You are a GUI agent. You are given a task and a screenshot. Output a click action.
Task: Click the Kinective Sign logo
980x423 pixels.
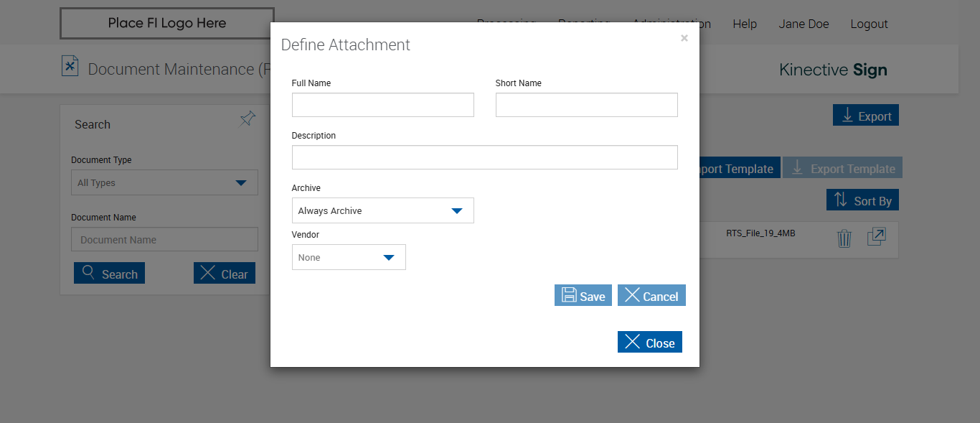pyautogui.click(x=833, y=70)
